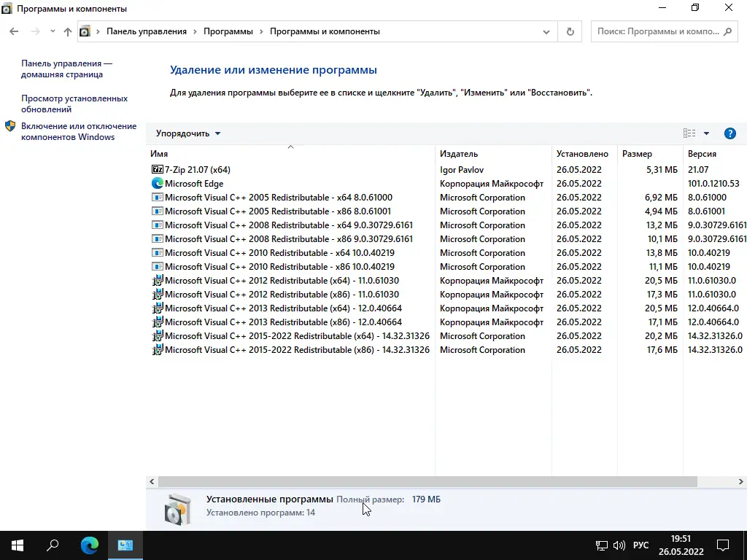This screenshot has height=560, width=747.
Task: Select Microsoft Visual C++ 2015-2022 Redistributable (x64) row
Action: click(x=446, y=335)
